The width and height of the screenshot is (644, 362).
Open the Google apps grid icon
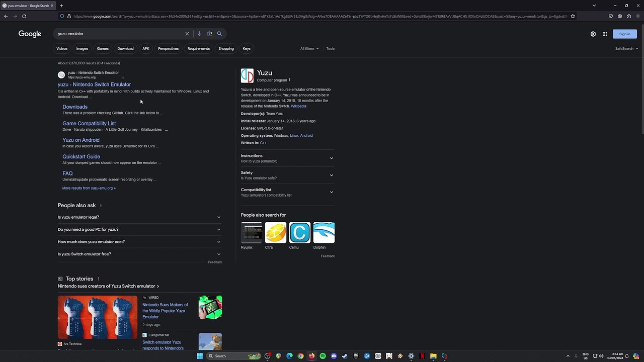pos(605,34)
